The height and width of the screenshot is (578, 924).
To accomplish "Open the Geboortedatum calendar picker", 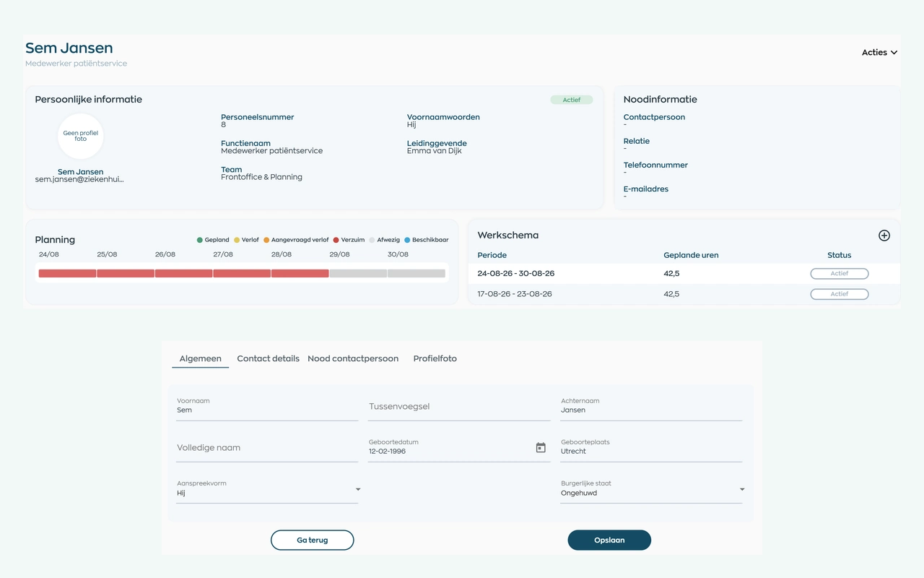I will coord(541,448).
